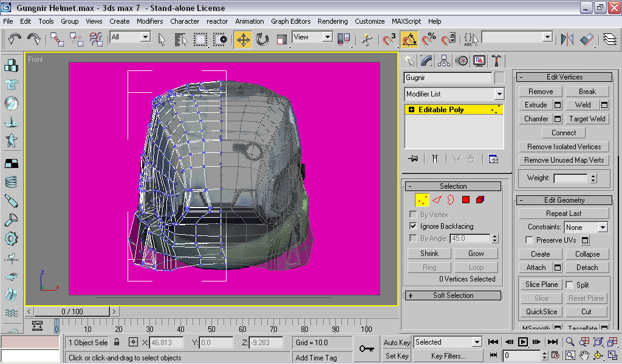Open the Modifiers menu
This screenshot has height=364, width=622.
coord(149,21)
